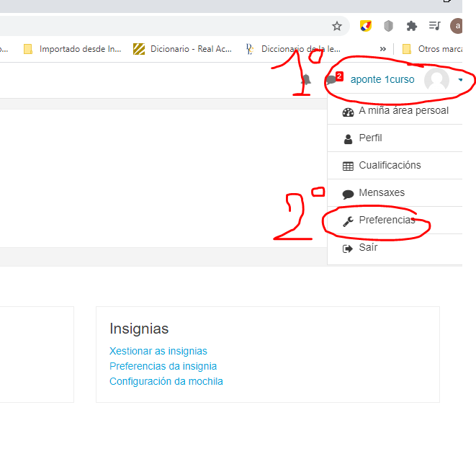Open the media controls playlist icon

434,26
